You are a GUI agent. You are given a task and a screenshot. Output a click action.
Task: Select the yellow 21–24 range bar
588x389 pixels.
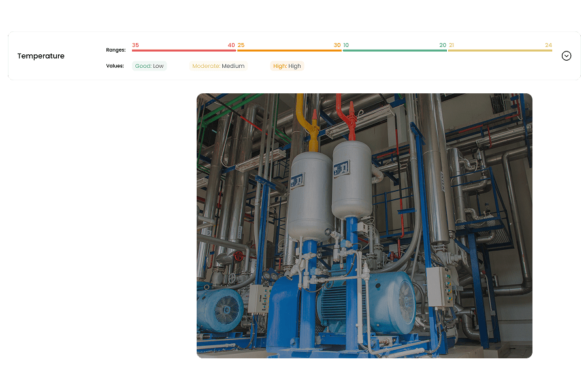click(500, 50)
